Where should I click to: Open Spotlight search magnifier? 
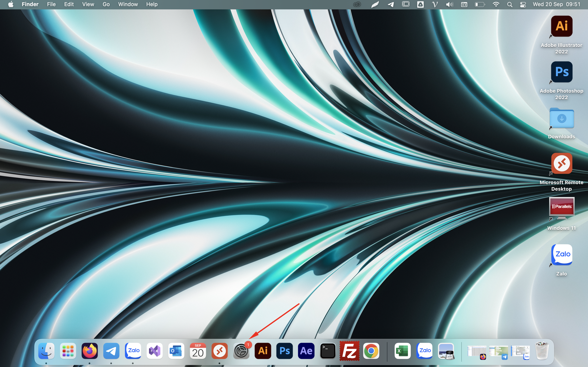tap(510, 4)
